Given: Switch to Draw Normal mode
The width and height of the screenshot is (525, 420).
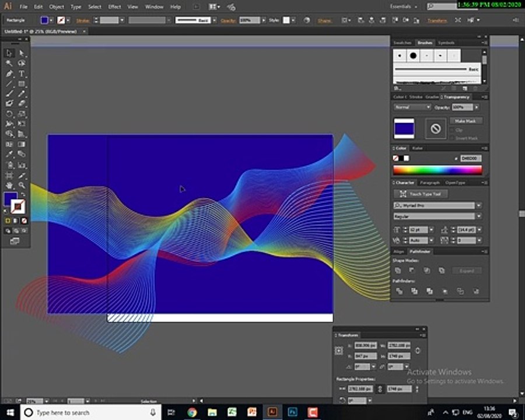Looking at the screenshot, I should tap(8, 231).
